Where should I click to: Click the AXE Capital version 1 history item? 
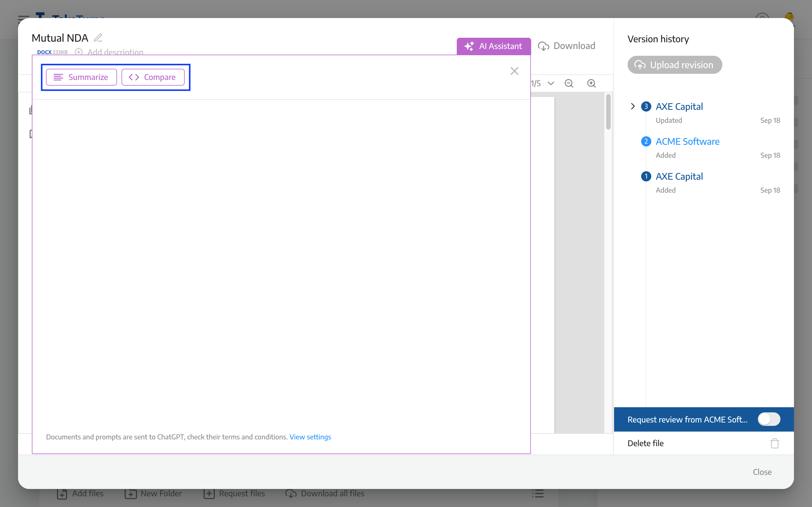tap(679, 176)
